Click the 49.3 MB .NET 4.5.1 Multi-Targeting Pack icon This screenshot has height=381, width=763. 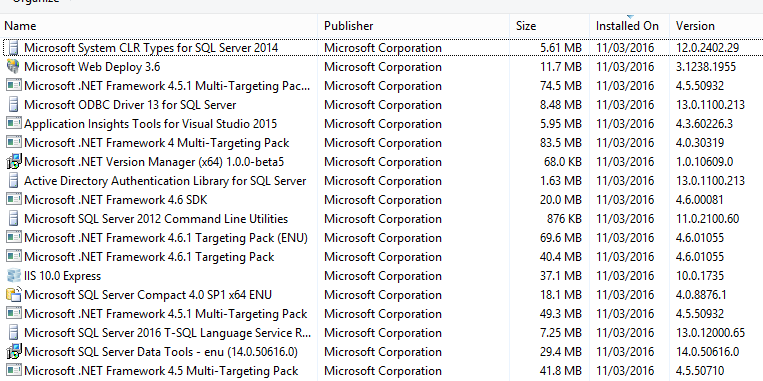14,313
